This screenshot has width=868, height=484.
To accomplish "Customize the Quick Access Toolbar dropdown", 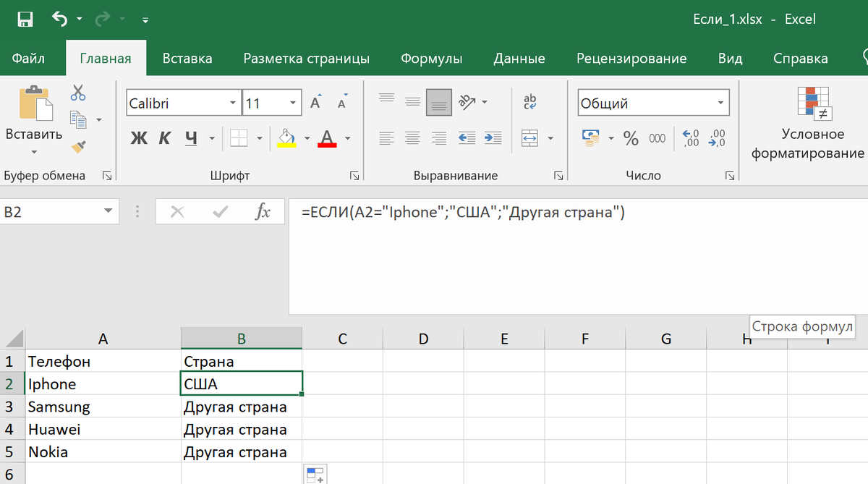I will coord(146,20).
